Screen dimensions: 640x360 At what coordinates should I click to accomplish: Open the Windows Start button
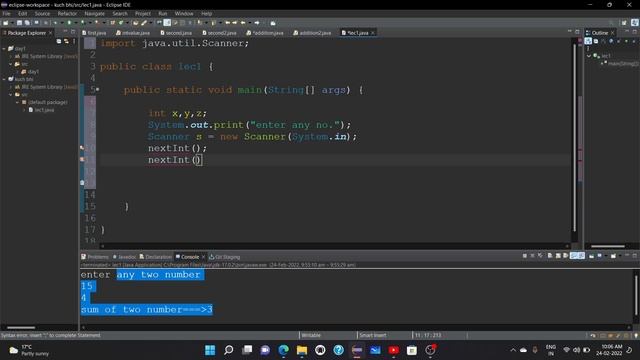210,350
